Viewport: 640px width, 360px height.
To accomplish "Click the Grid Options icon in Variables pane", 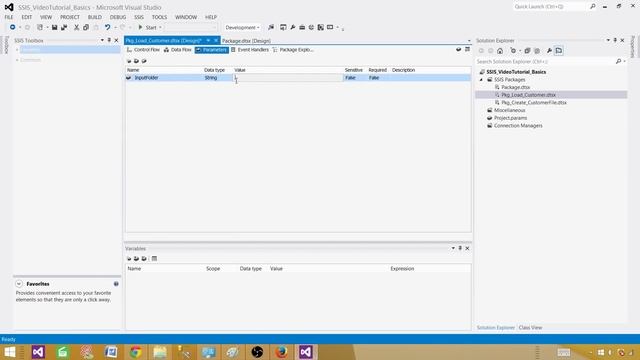I will coord(154,258).
